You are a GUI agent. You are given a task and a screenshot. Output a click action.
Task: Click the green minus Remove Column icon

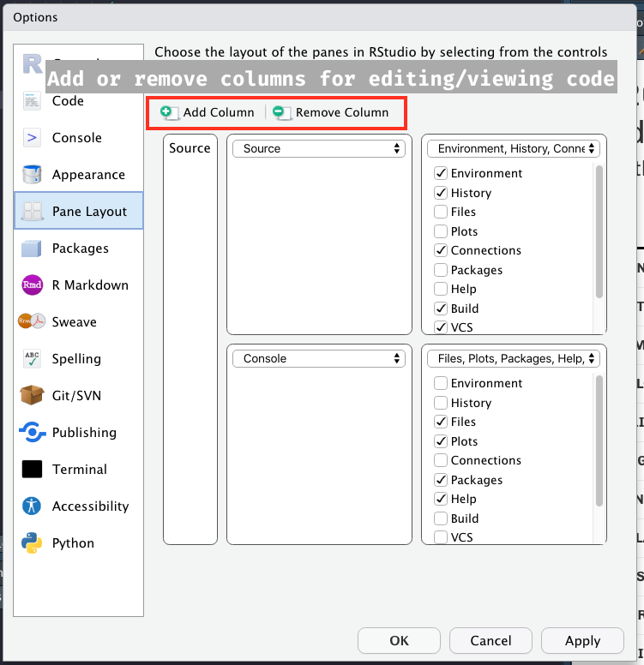pyautogui.click(x=281, y=112)
